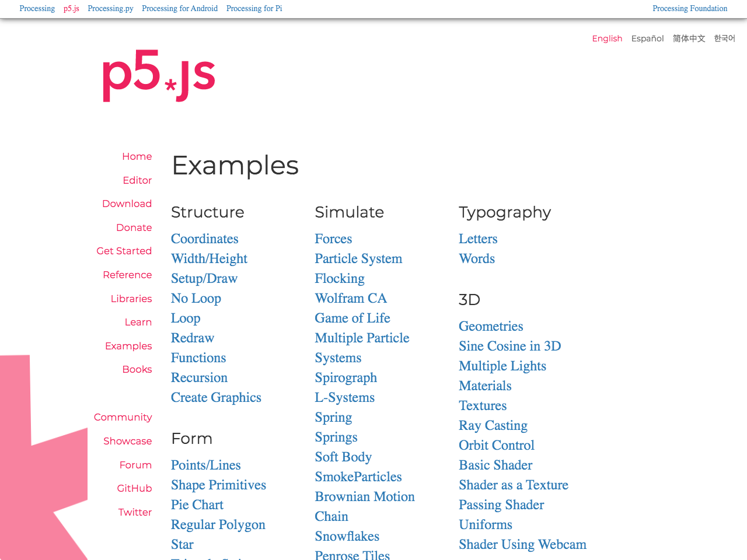Open the Learn page
The image size is (747, 560).
[x=138, y=322]
